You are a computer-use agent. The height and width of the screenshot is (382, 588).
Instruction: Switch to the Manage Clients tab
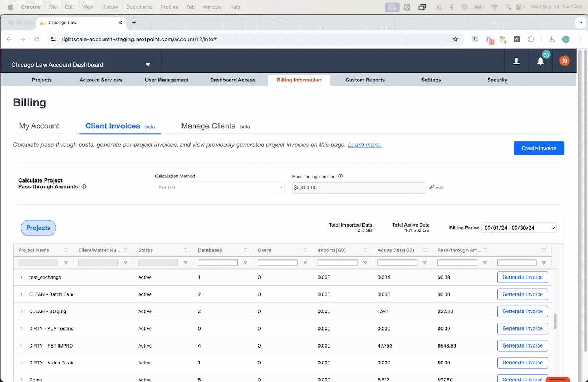[208, 126]
